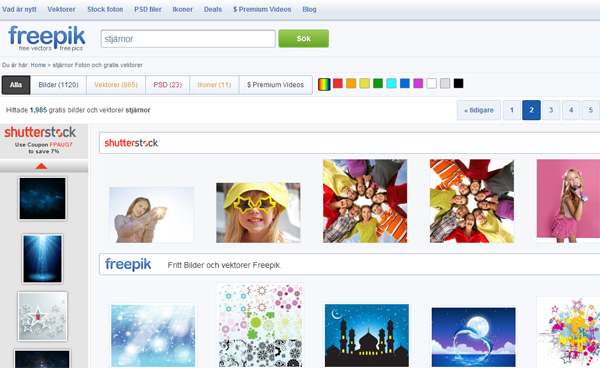This screenshot has width=600, height=368.
Task: Filter results by light gray color
Action: pos(445,83)
